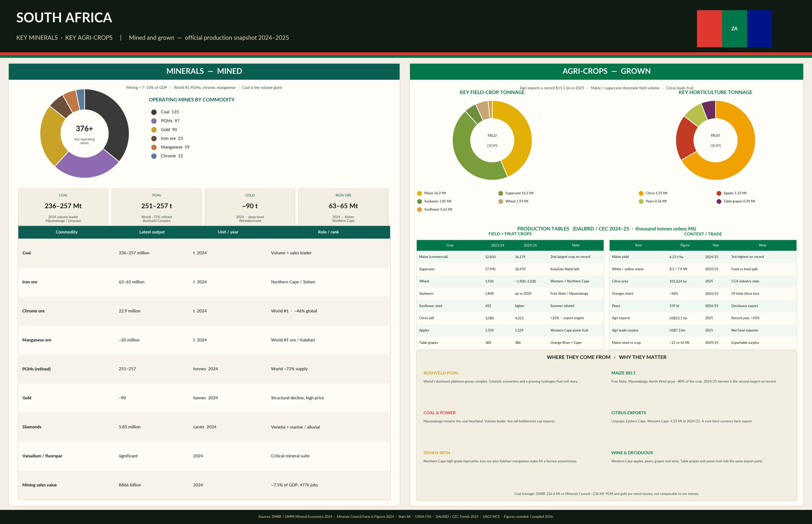Click the Latest output column header

coord(152,232)
